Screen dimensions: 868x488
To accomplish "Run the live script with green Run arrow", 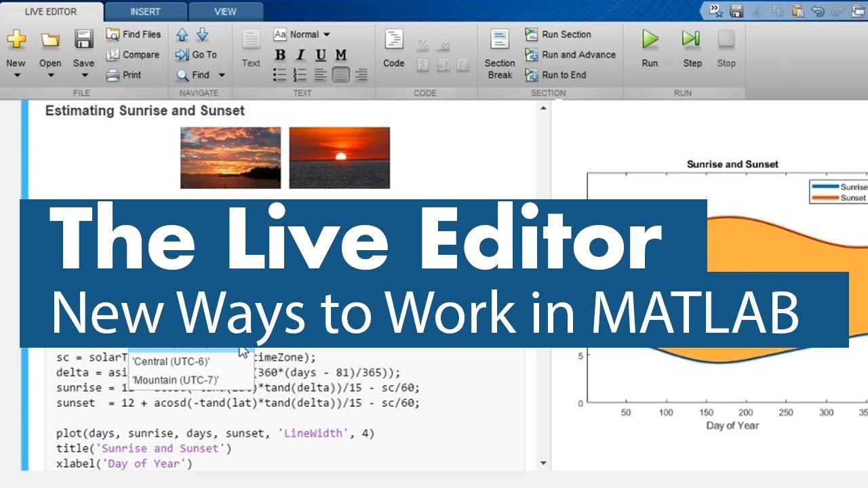I will (650, 39).
